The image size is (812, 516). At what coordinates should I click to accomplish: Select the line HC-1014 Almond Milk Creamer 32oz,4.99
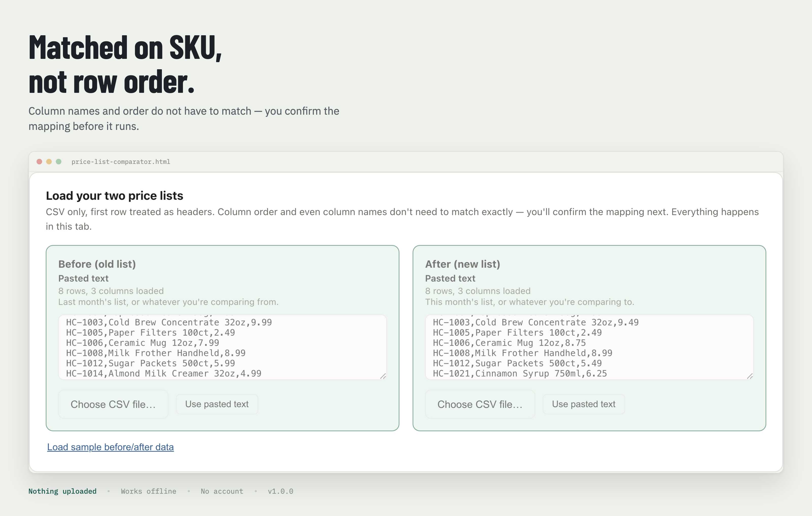(164, 373)
